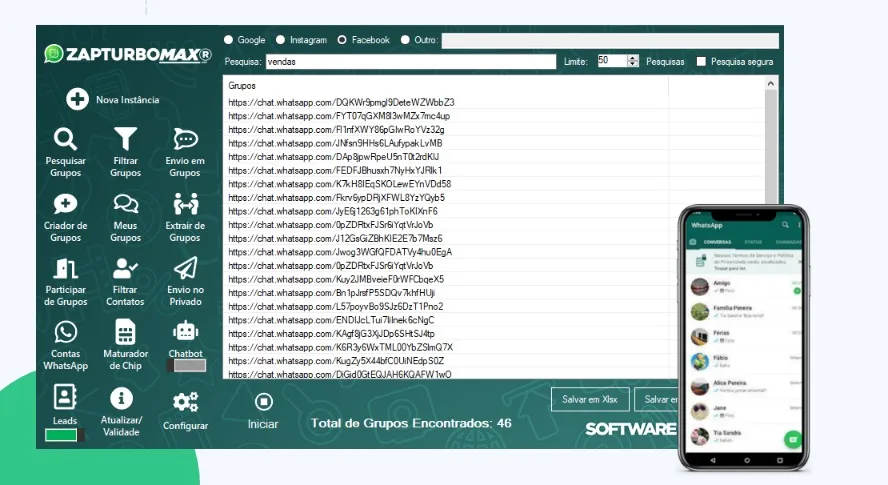Click the Nova Instância plus icon

pos(77,99)
